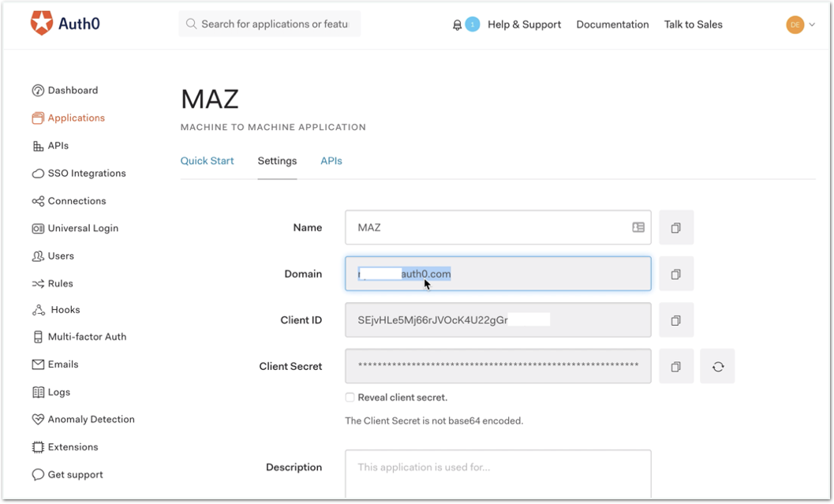Click the Auth0 shield logo icon
The height and width of the screenshot is (504, 834).
point(42,23)
